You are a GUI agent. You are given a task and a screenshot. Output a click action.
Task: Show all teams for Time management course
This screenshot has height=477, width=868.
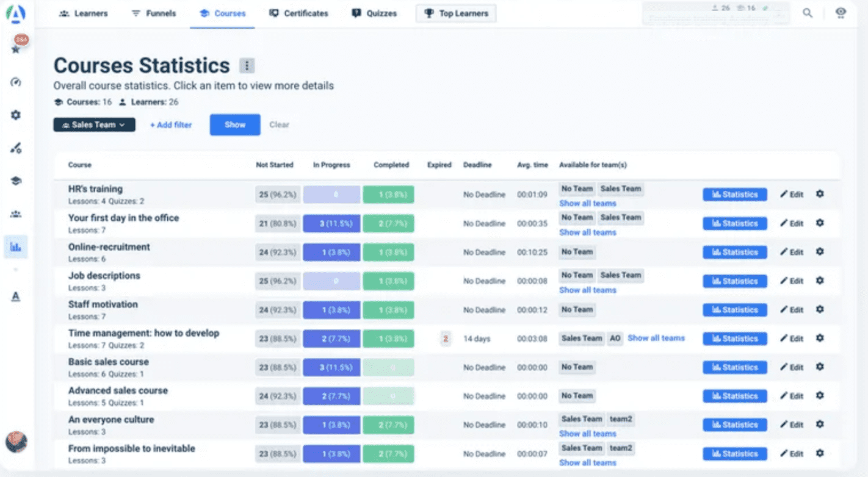[x=656, y=338]
